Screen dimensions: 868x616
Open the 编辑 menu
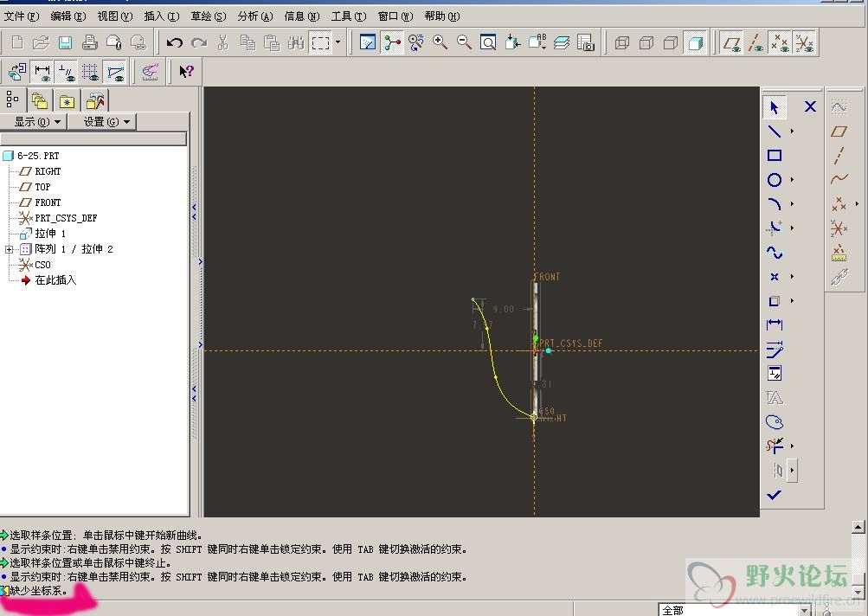[68, 16]
